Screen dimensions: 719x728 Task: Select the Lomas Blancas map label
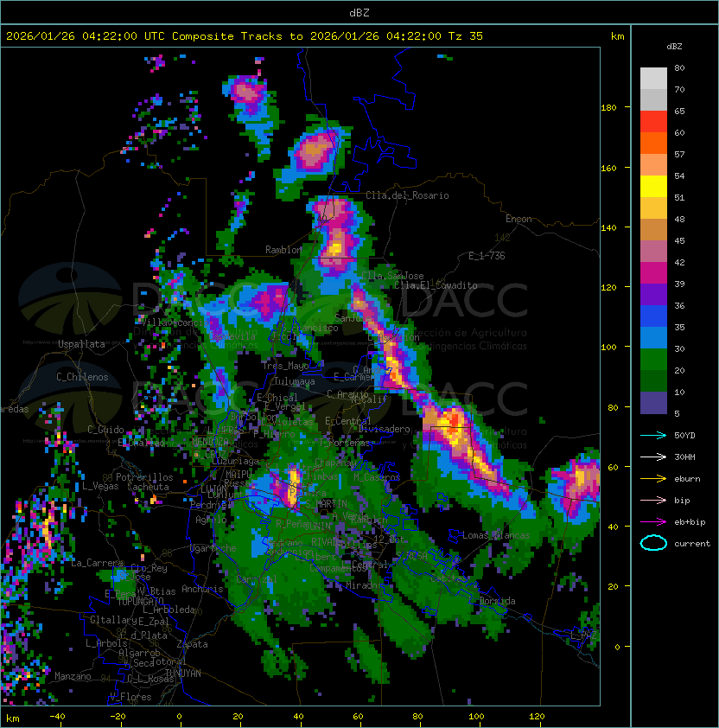(x=495, y=535)
